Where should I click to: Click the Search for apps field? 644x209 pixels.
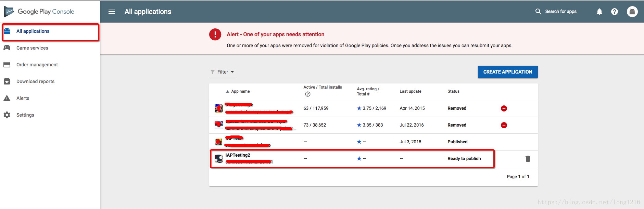[x=561, y=12]
